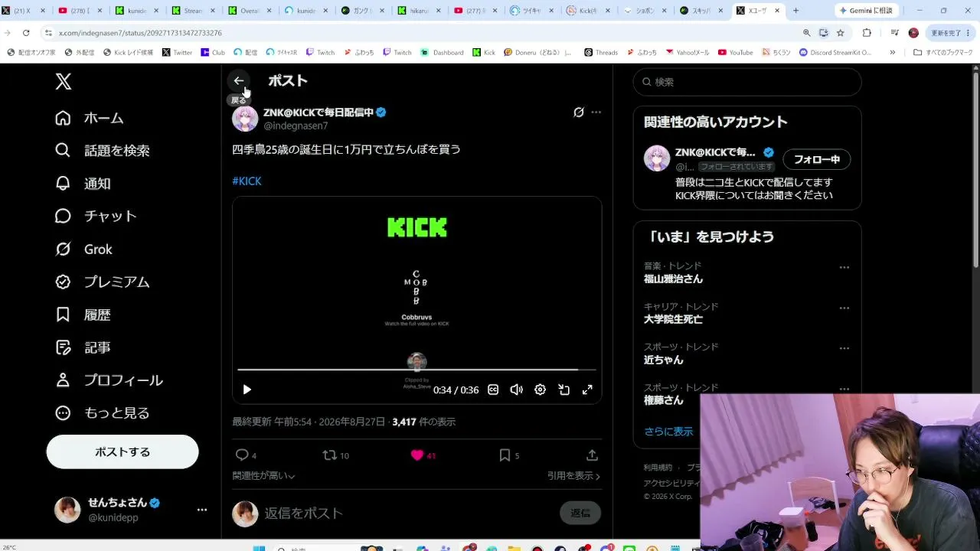Mute the video using the speaker icon
The width and height of the screenshot is (980, 551).
(x=517, y=390)
